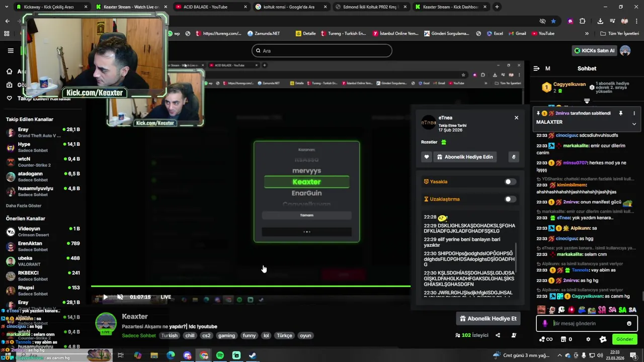Image resolution: width=644 pixels, height=362 pixels.
Task: Click Daha Fazla Göster link
Action: (x=24, y=206)
